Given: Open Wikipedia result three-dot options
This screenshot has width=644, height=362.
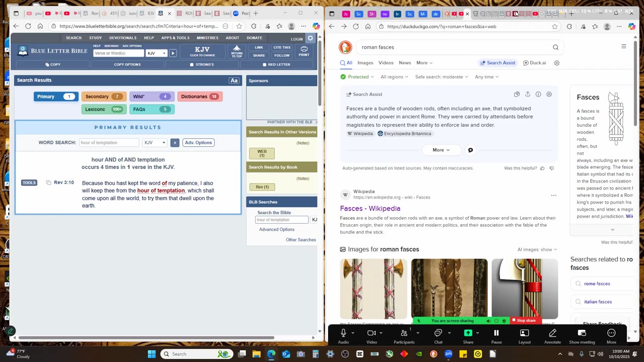Looking at the screenshot, I should [553, 196].
